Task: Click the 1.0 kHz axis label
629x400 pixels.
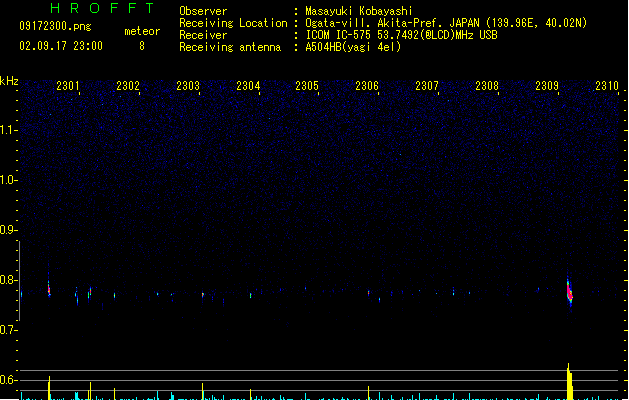Action: pos(9,180)
